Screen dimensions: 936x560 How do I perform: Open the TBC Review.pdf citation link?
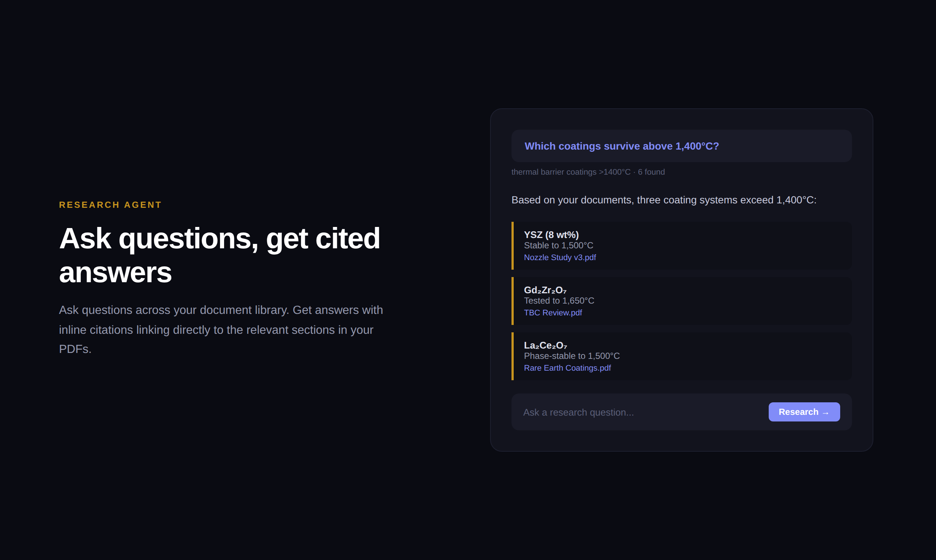552,312
